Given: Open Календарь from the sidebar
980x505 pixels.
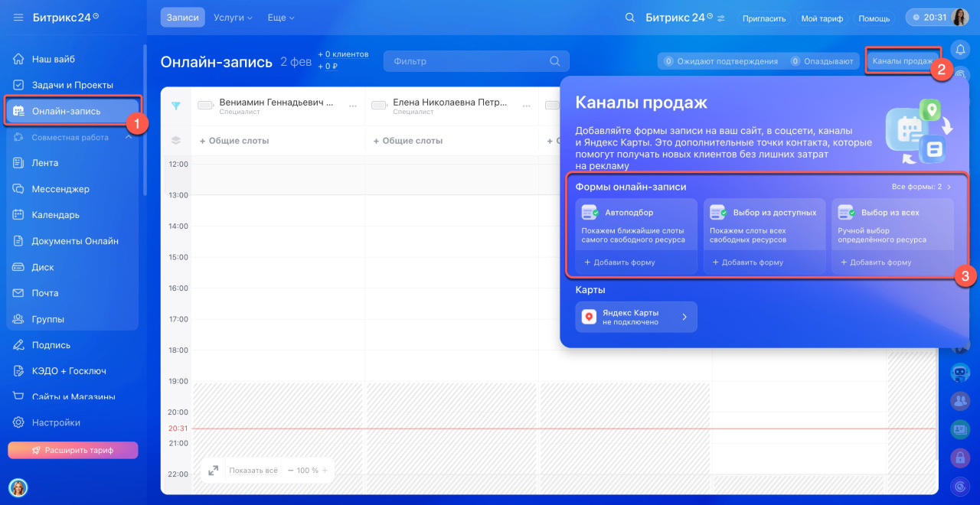Looking at the screenshot, I should point(55,215).
